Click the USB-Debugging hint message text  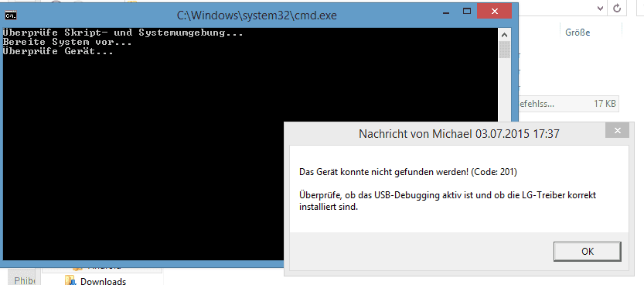point(448,201)
